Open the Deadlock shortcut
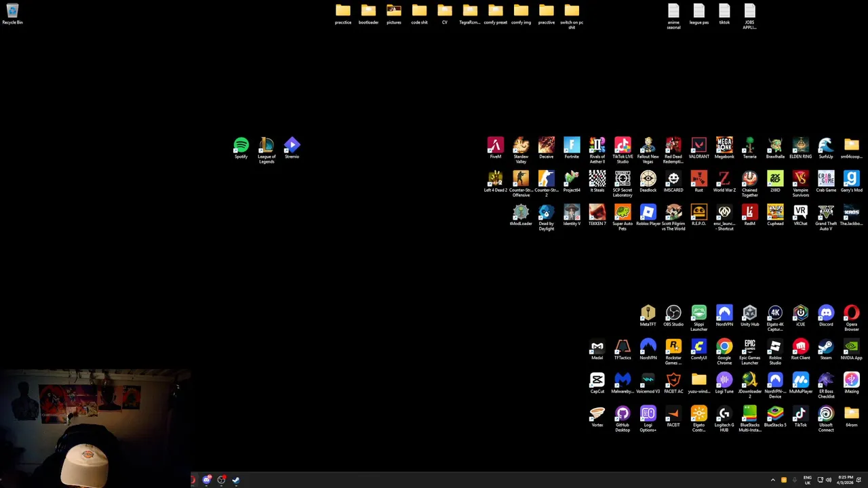 click(x=648, y=182)
